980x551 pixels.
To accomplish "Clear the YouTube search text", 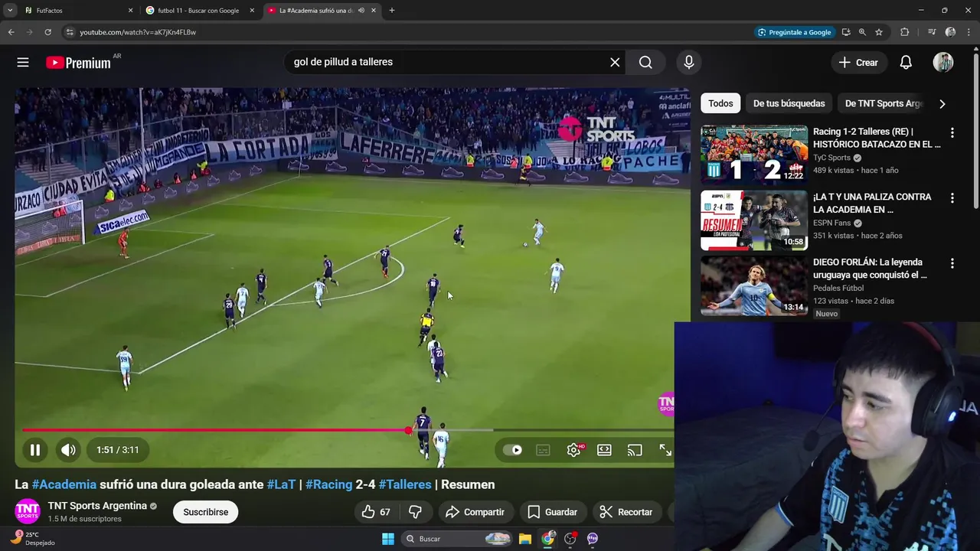I will [615, 63].
